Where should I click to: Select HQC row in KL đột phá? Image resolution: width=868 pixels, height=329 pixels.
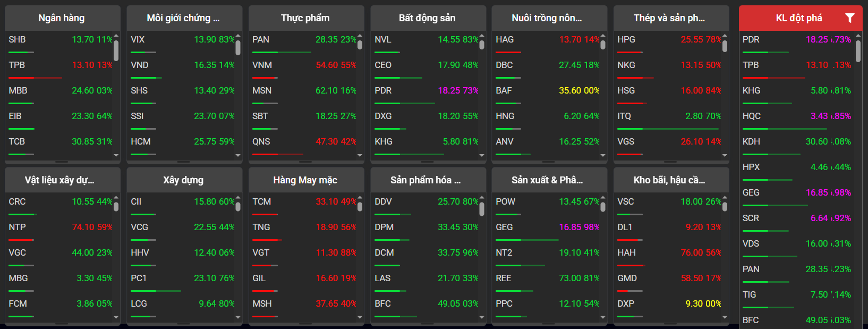(796, 119)
